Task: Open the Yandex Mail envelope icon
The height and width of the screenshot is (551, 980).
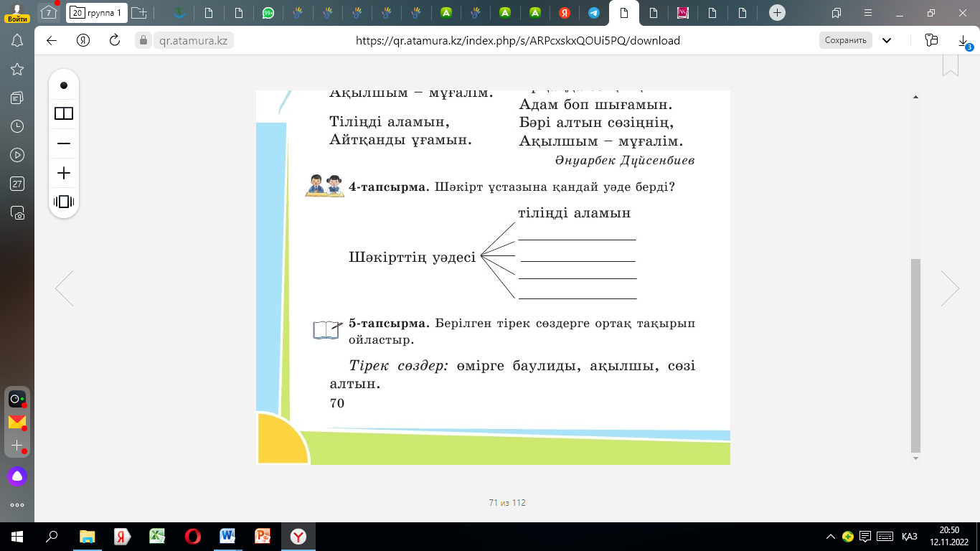Action: click(17, 422)
